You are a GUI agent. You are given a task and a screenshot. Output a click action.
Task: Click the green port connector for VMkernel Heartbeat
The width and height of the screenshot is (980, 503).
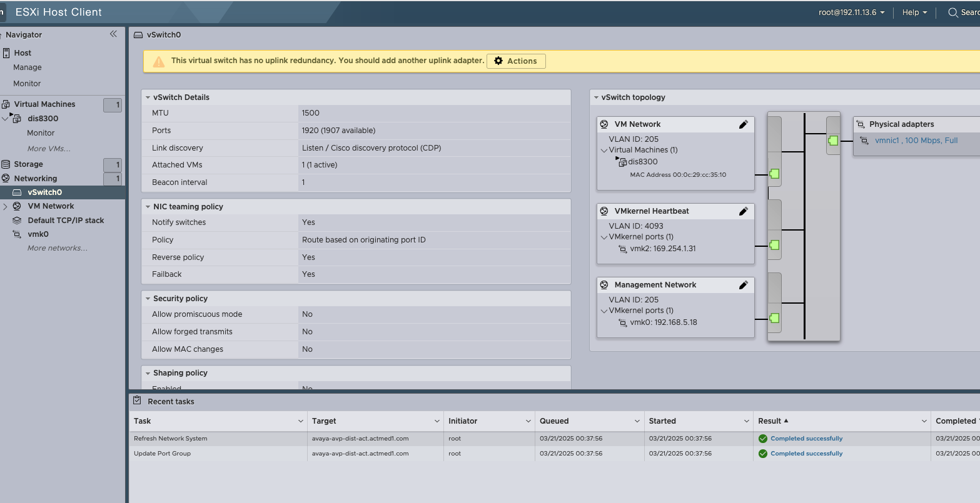[x=774, y=245]
